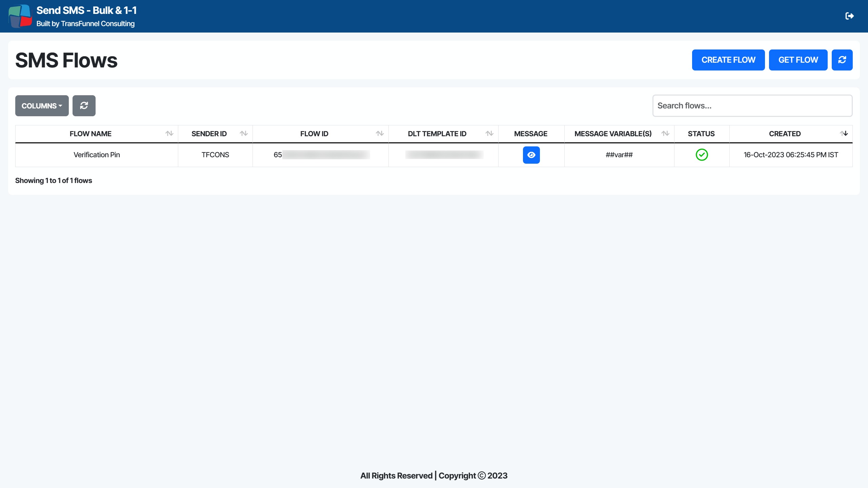
Task: Refresh the table via the gray refresh icon
Action: tap(84, 105)
